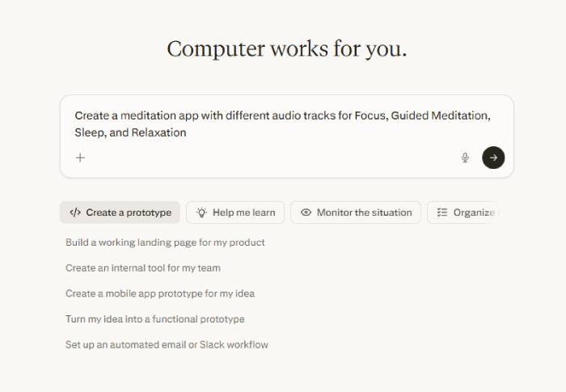Switch to the Help me learn tab
The height and width of the screenshot is (392, 566).
pyautogui.click(x=235, y=213)
